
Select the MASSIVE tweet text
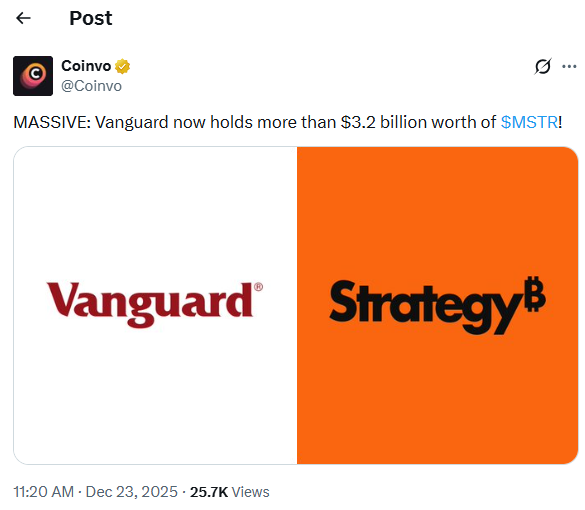[x=288, y=122]
